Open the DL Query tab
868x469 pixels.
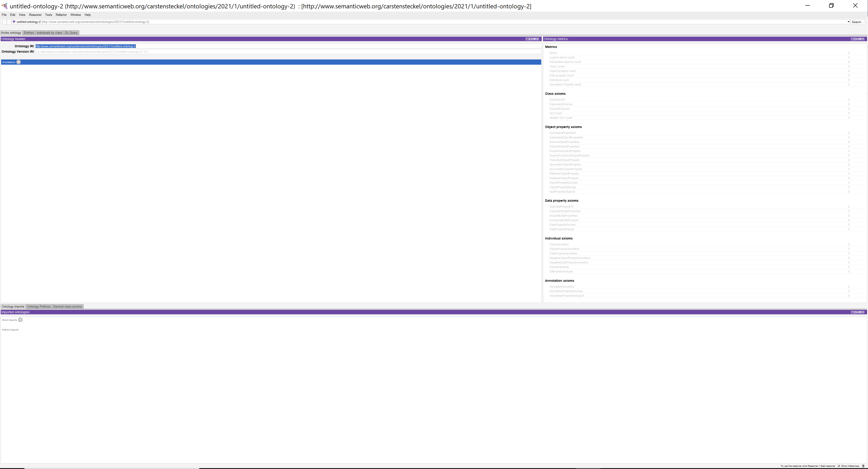point(71,32)
